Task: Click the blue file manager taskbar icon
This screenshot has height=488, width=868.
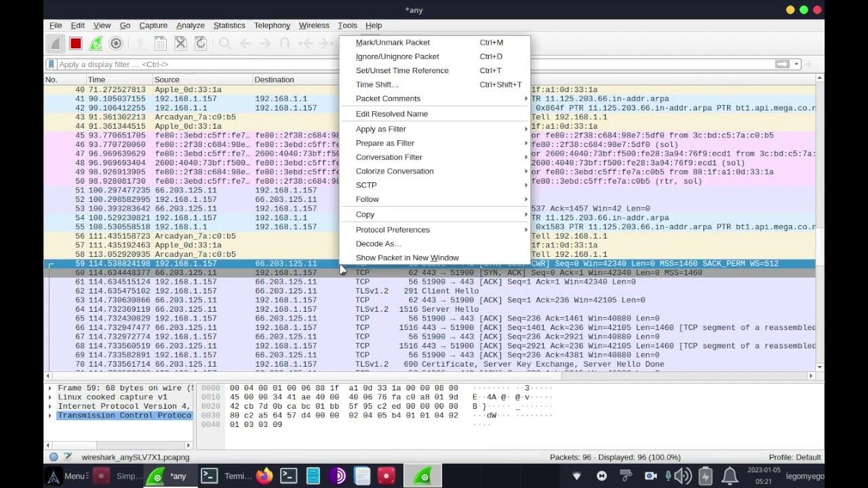Action: click(x=313, y=476)
